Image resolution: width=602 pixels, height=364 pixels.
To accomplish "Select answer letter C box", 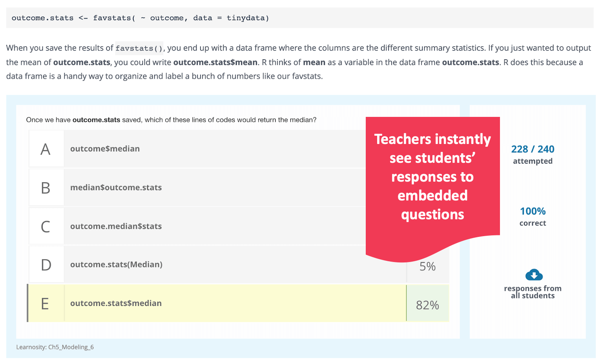I will click(x=46, y=226).
